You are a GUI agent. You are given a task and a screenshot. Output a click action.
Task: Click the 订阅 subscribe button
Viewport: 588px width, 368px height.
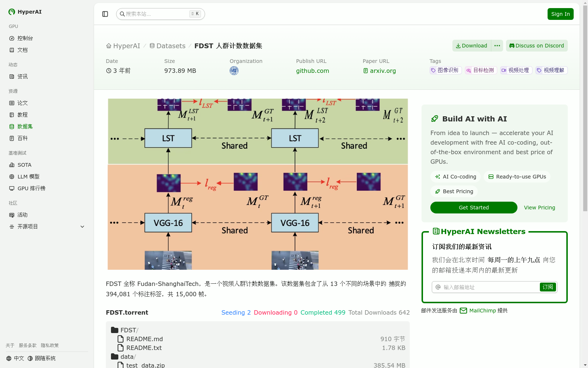tap(548, 287)
